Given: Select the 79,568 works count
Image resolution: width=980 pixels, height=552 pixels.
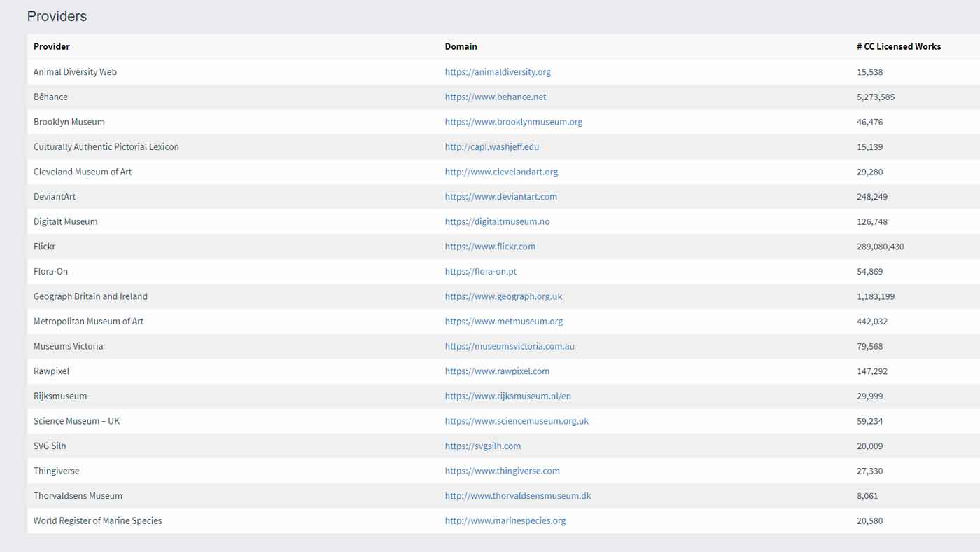Looking at the screenshot, I should (870, 346).
